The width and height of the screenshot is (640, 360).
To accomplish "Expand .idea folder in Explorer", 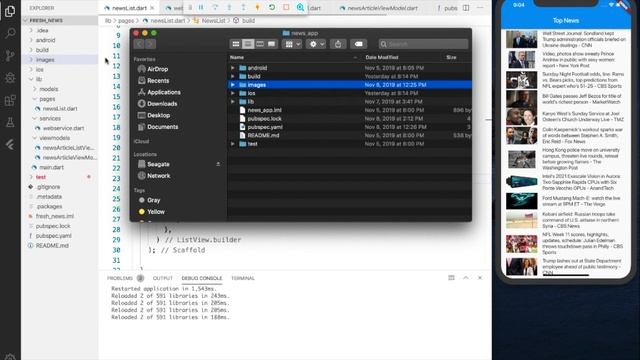I will [x=31, y=30].
